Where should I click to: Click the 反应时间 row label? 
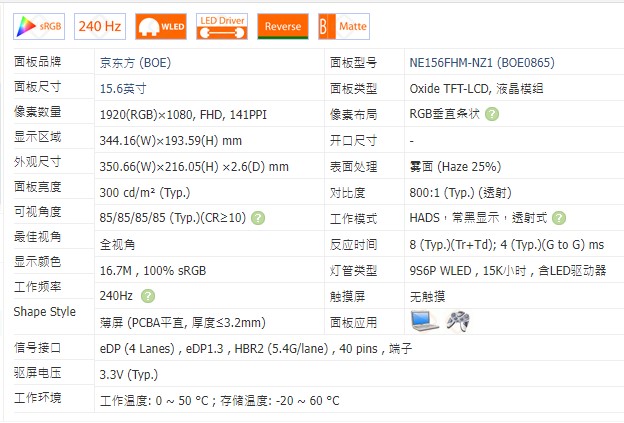pyautogui.click(x=353, y=244)
